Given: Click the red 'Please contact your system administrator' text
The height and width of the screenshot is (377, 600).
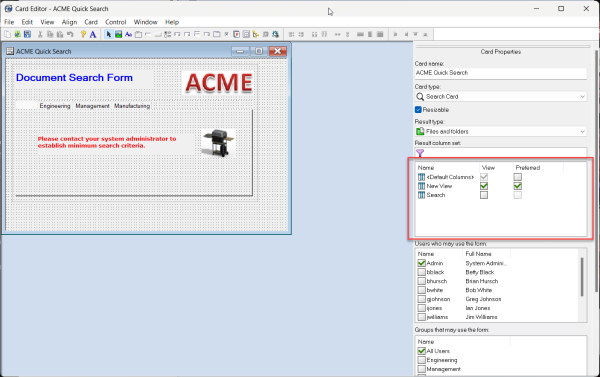Looking at the screenshot, I should click(x=107, y=142).
